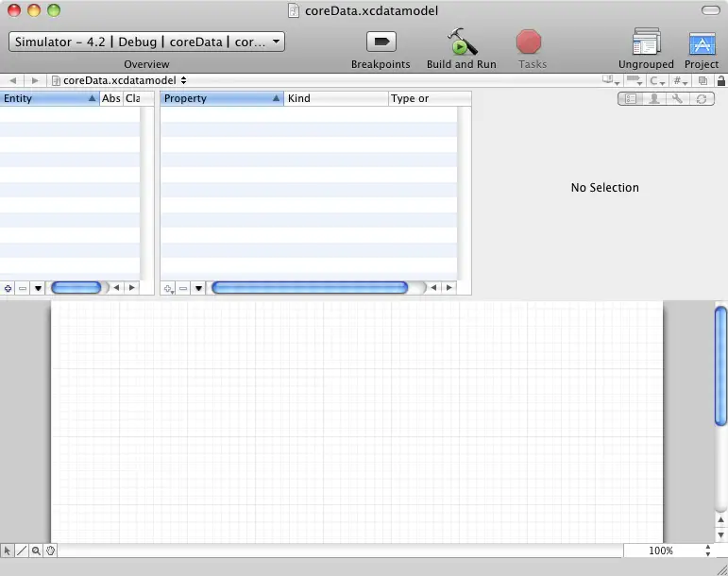Remove entity with the minus button
Image resolution: width=728 pixels, height=576 pixels.
[23, 288]
